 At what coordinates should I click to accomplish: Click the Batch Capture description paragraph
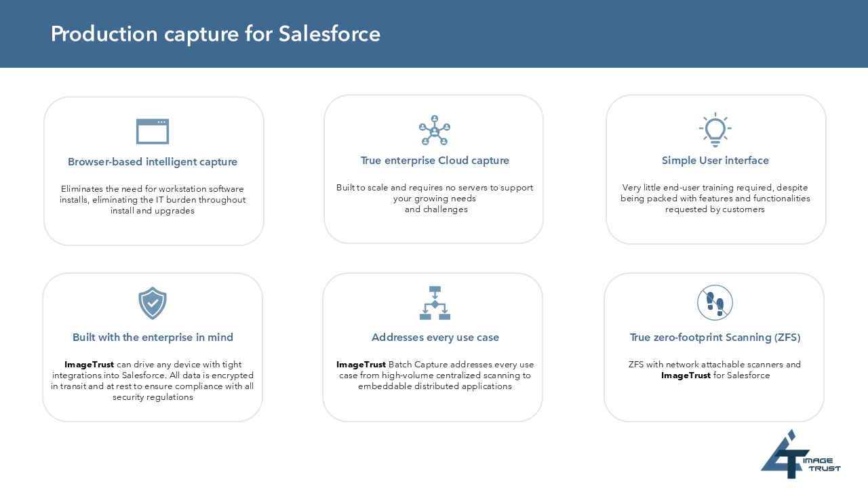tap(435, 375)
